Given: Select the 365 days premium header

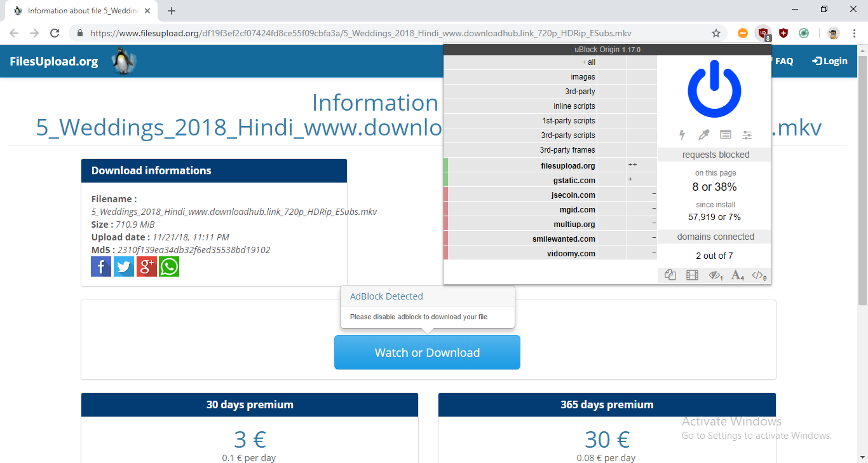Looking at the screenshot, I should 607,404.
